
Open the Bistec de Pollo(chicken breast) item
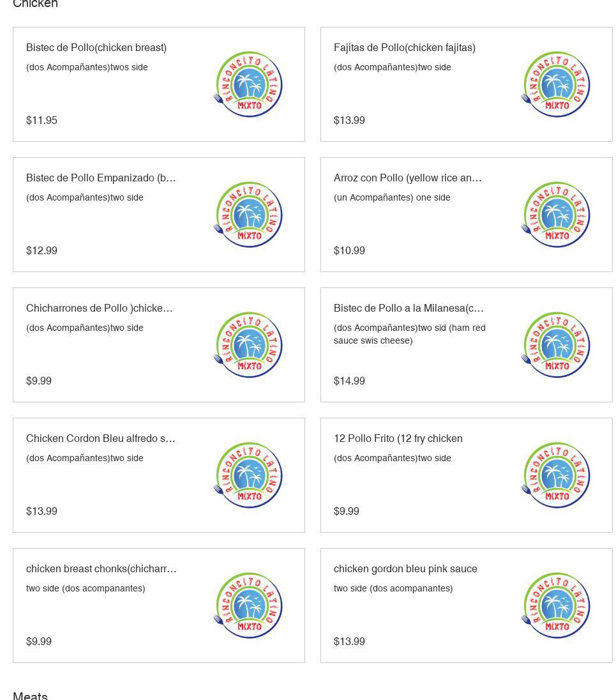(96, 48)
